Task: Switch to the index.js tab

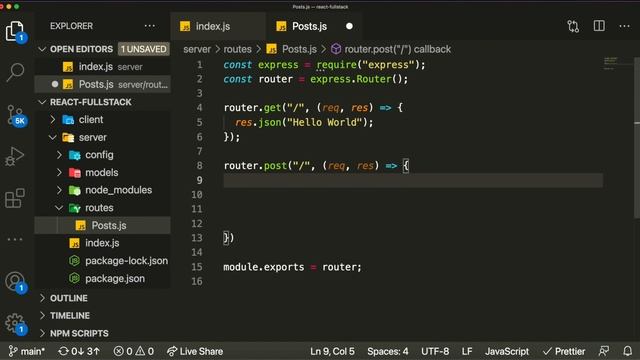Action: [x=218, y=26]
